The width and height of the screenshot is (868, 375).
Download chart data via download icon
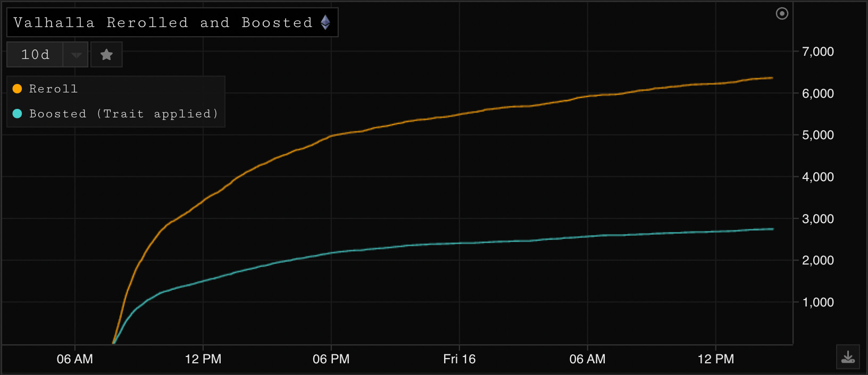pyautogui.click(x=848, y=357)
